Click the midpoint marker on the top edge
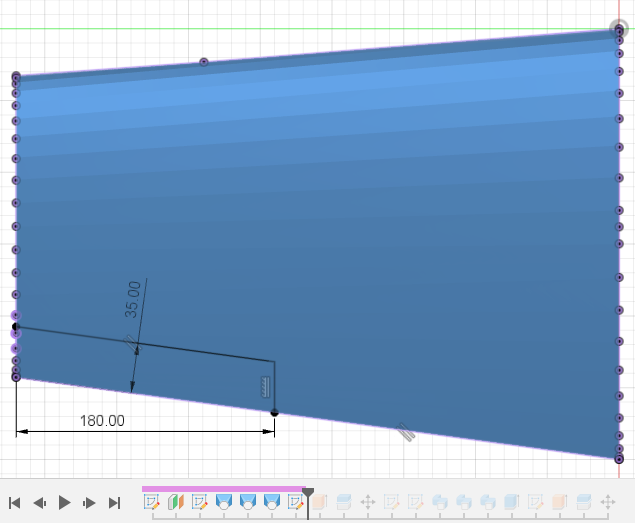 click(x=204, y=62)
